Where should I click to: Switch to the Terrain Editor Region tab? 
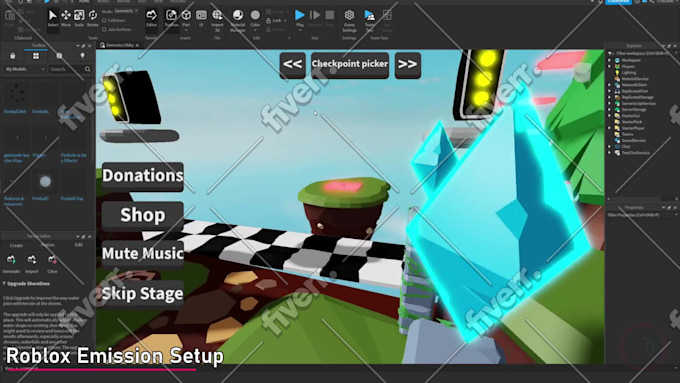(48, 245)
